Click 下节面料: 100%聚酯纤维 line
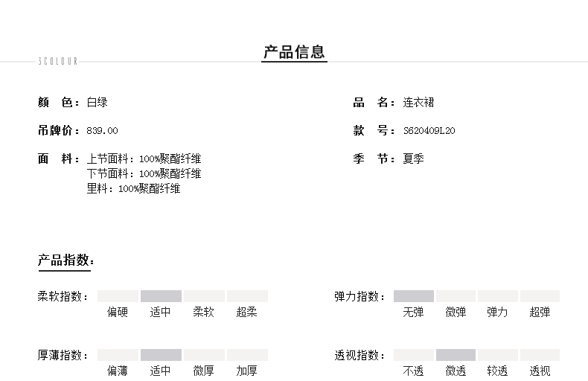Viewport: 588px width, 381px height. 144,173
